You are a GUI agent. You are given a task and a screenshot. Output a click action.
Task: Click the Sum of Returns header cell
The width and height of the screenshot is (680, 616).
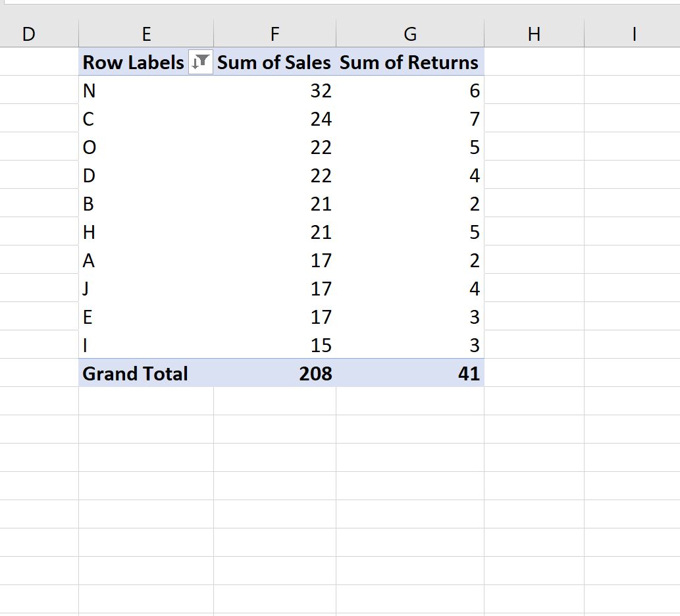click(410, 62)
